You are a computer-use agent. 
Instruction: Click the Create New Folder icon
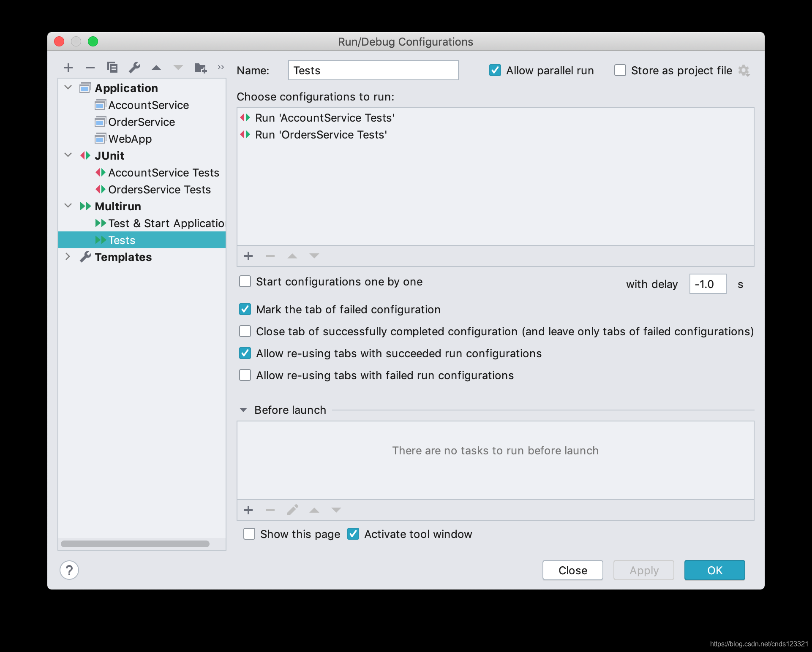(201, 68)
